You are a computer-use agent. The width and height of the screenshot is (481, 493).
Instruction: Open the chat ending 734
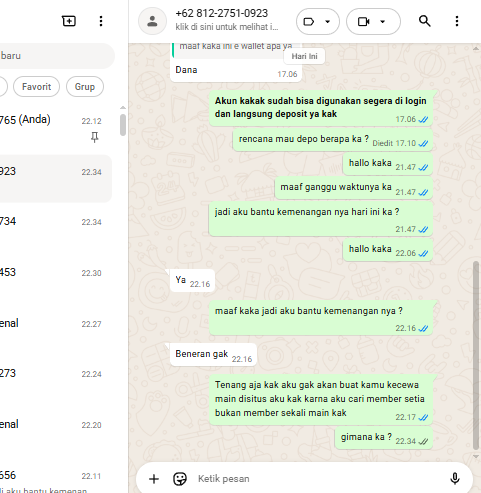pos(56,229)
